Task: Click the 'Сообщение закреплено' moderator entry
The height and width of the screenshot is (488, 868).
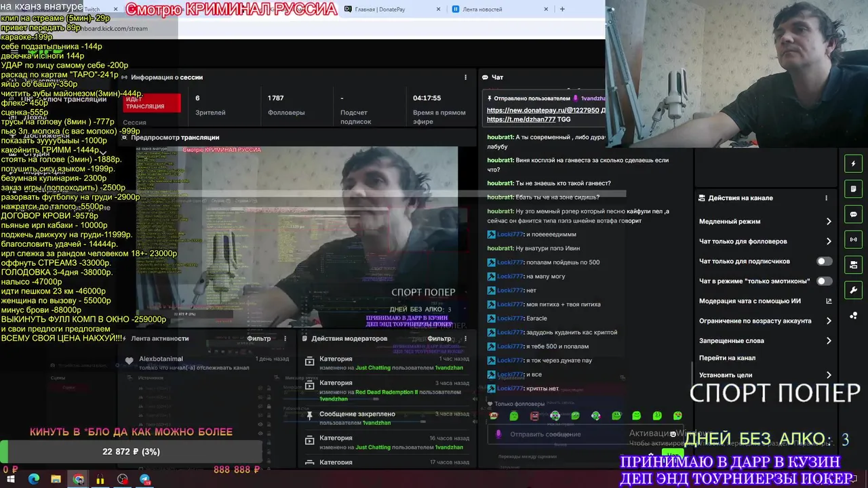Action: 357,413
